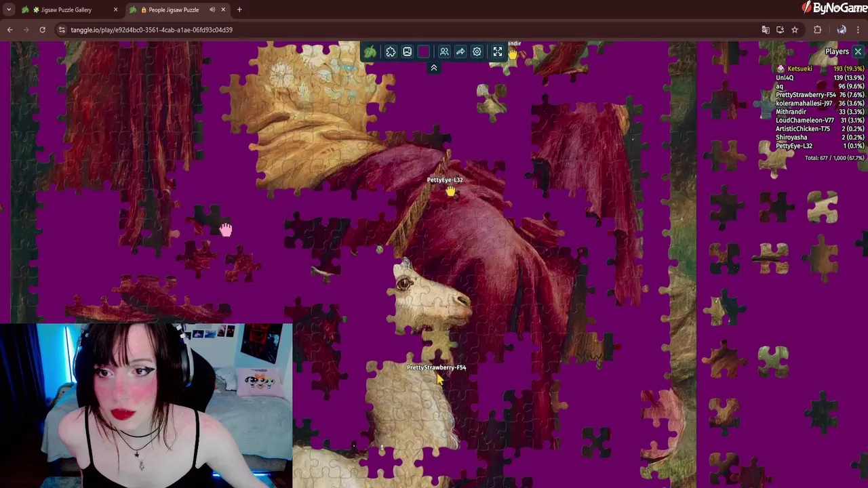
Task: Toggle fullscreen mode icon
Action: click(x=498, y=52)
